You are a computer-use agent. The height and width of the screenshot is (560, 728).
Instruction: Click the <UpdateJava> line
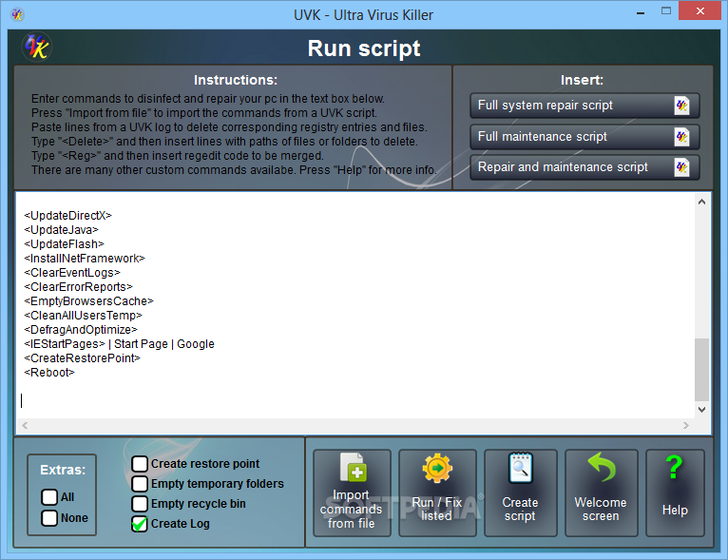click(x=61, y=230)
